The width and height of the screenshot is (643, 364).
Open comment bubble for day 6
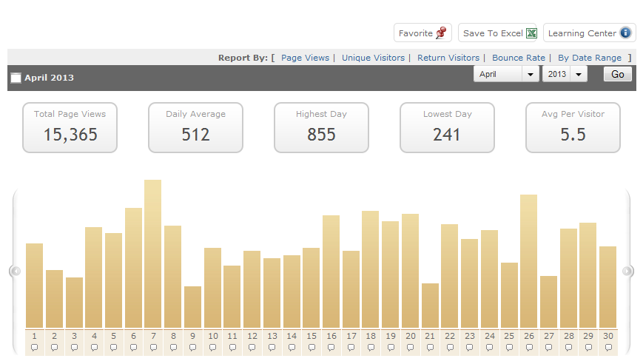tap(133, 348)
